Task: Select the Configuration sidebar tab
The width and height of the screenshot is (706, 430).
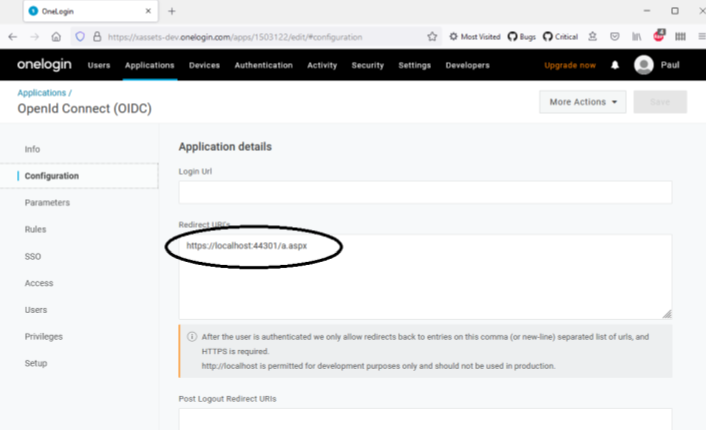Action: [x=52, y=176]
